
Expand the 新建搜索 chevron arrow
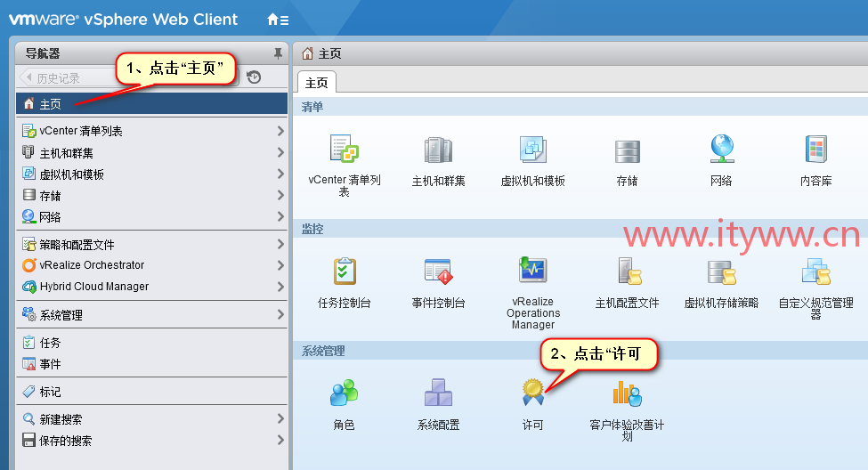click(280, 419)
